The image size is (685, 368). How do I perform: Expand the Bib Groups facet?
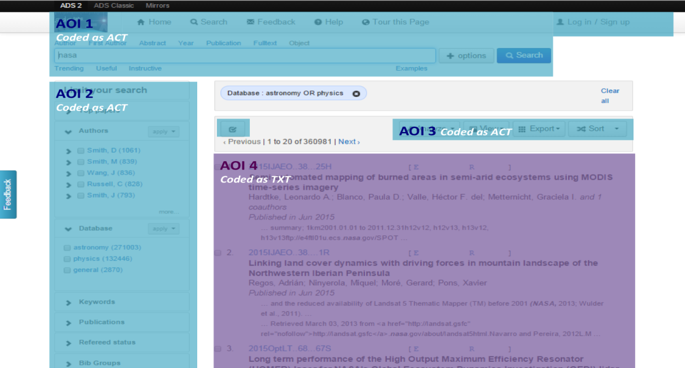(69, 364)
